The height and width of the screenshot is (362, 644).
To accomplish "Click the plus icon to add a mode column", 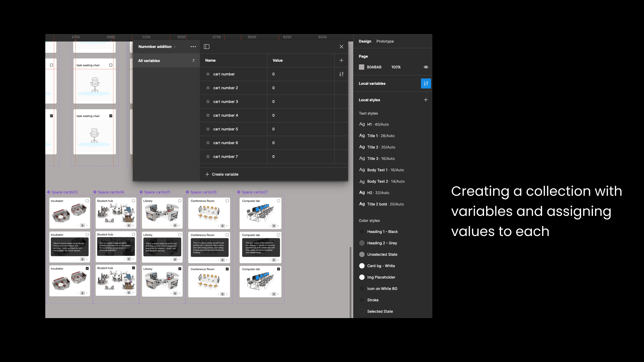I will (x=341, y=60).
